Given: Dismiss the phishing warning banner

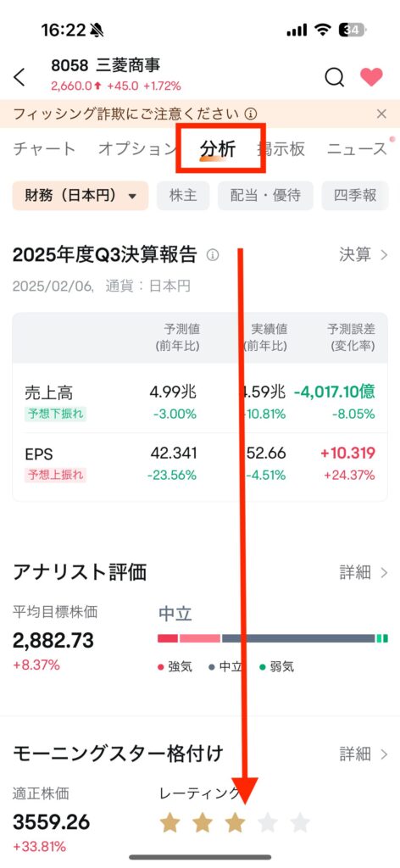Looking at the screenshot, I should point(381,114).
